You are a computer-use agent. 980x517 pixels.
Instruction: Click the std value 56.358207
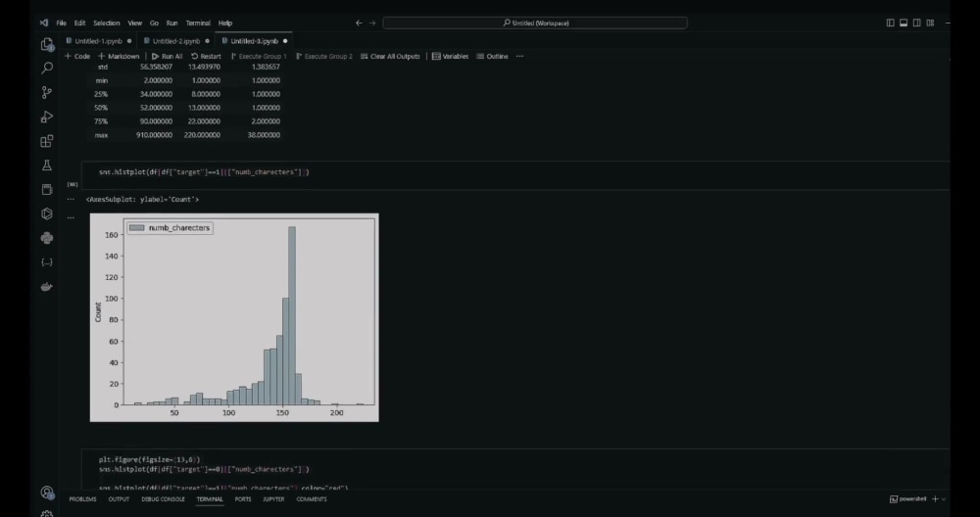pyautogui.click(x=156, y=67)
